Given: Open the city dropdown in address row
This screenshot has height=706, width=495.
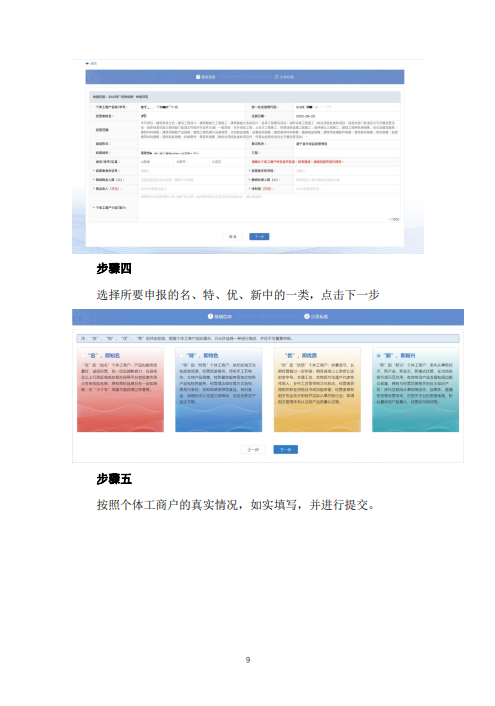Looking at the screenshot, I should coord(191,162).
